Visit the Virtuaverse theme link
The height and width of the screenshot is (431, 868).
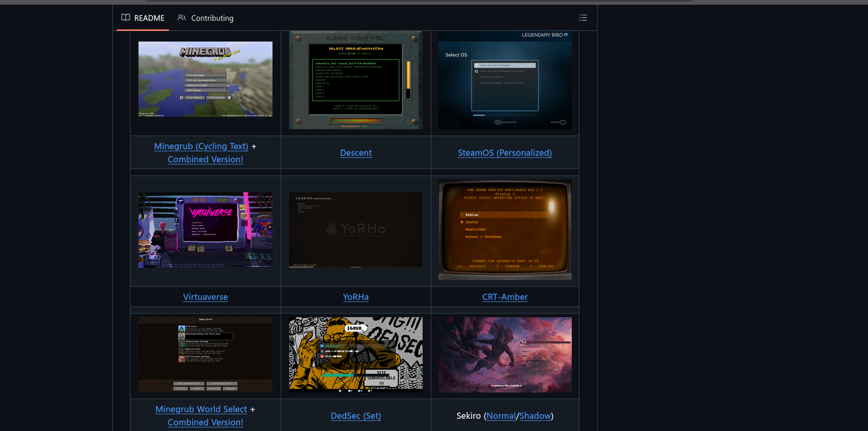205,297
